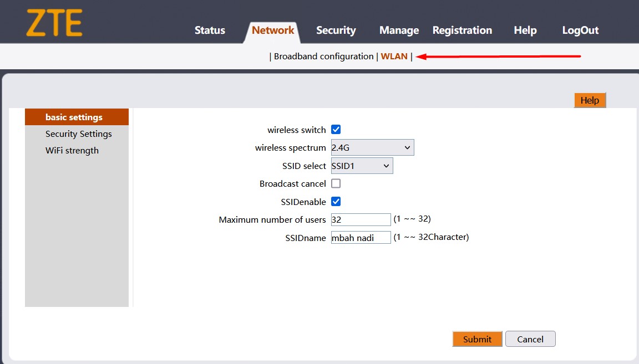Click the ZTE logo
The image size is (639, 364).
pyautogui.click(x=54, y=23)
